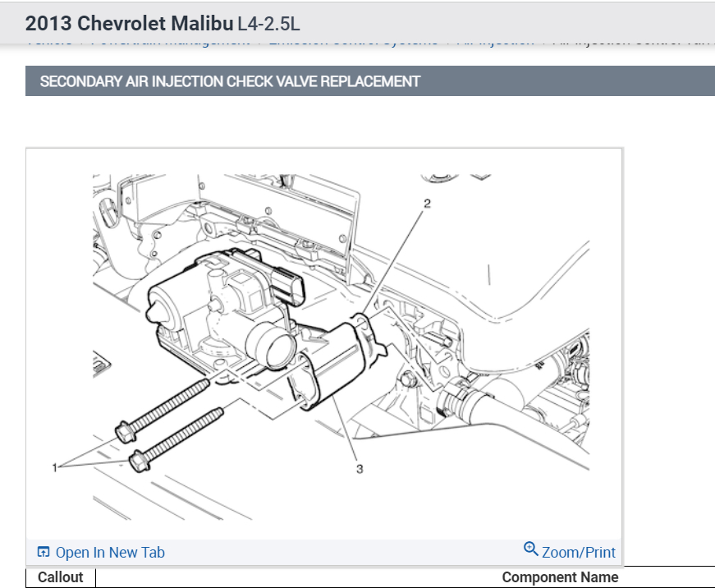This screenshot has height=588, width=715.
Task: Click the Callout column header
Action: [x=60, y=577]
